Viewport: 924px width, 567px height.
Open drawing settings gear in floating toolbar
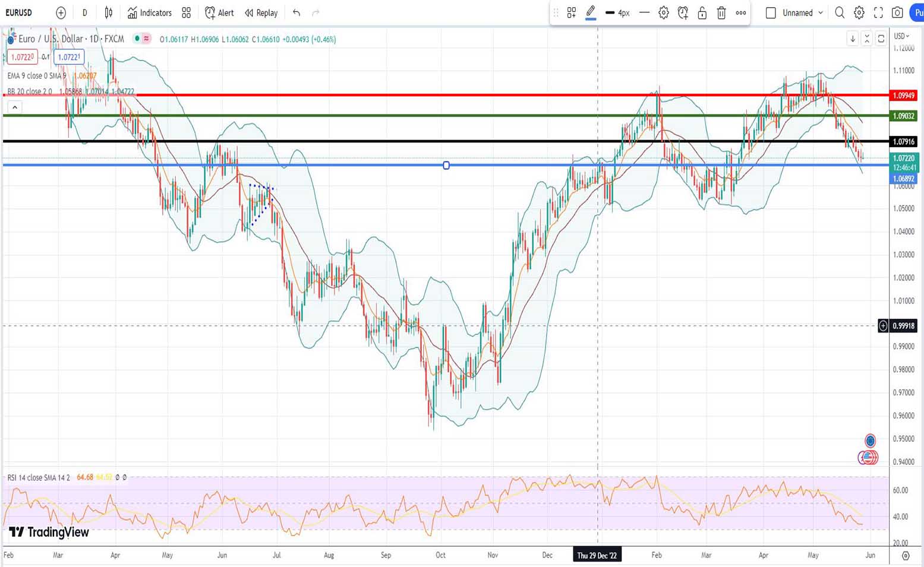click(x=664, y=12)
